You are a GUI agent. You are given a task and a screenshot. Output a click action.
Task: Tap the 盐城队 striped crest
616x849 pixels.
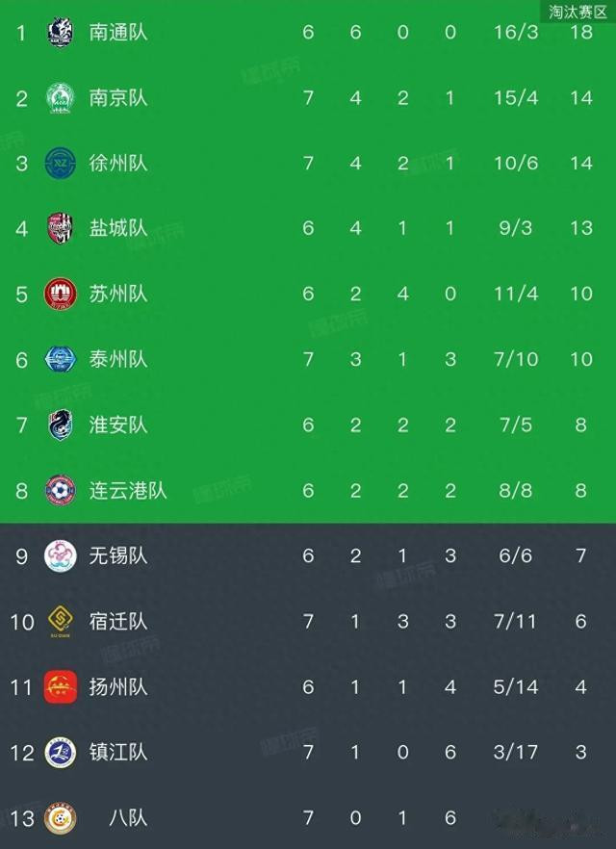click(60, 228)
